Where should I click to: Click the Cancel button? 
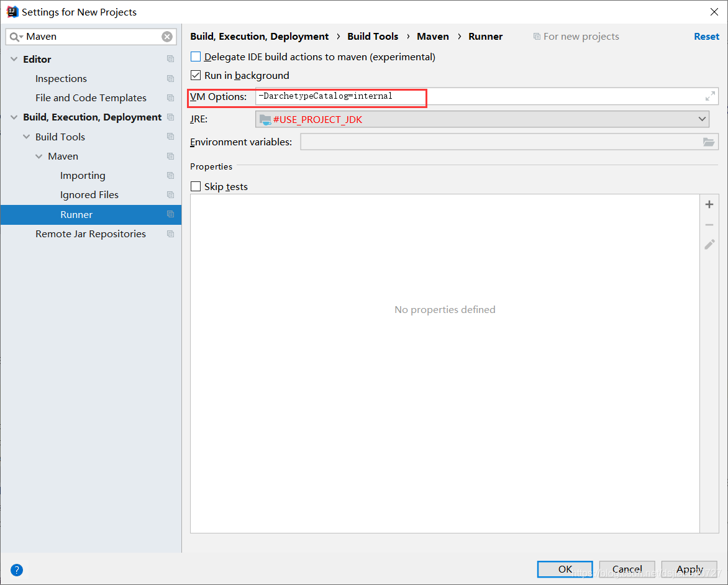tap(627, 569)
